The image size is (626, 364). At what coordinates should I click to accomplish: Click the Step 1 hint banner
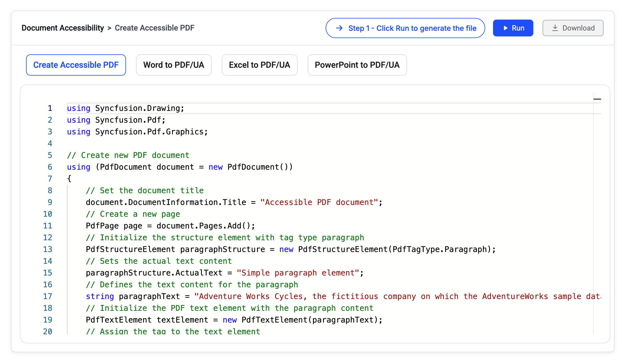click(x=405, y=28)
